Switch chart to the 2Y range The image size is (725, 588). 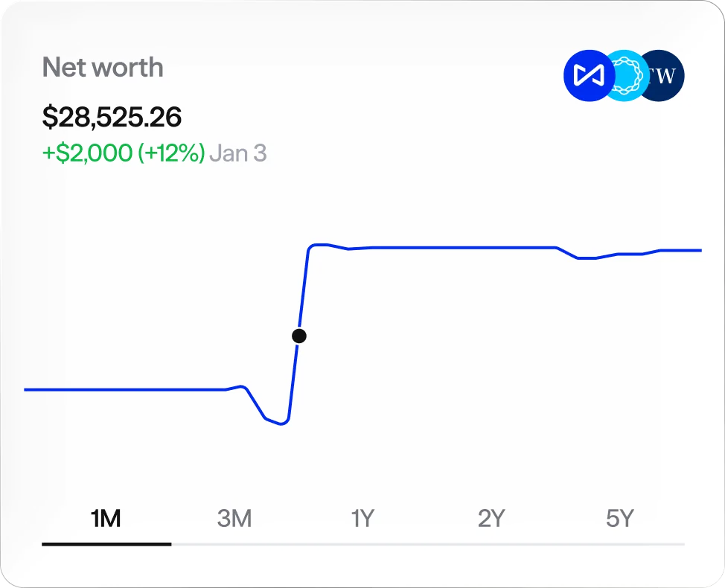491,518
